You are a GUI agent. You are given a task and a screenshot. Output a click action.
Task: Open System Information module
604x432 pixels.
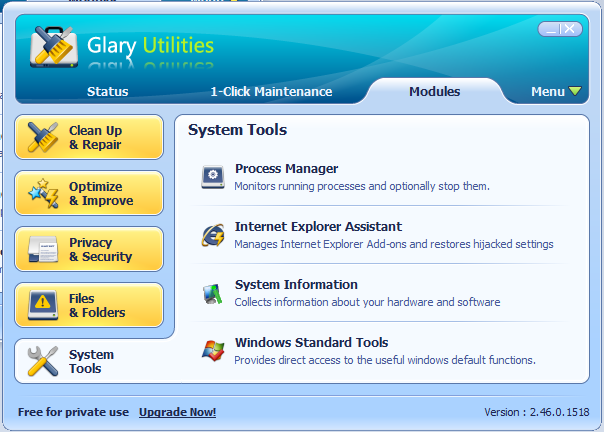(296, 285)
